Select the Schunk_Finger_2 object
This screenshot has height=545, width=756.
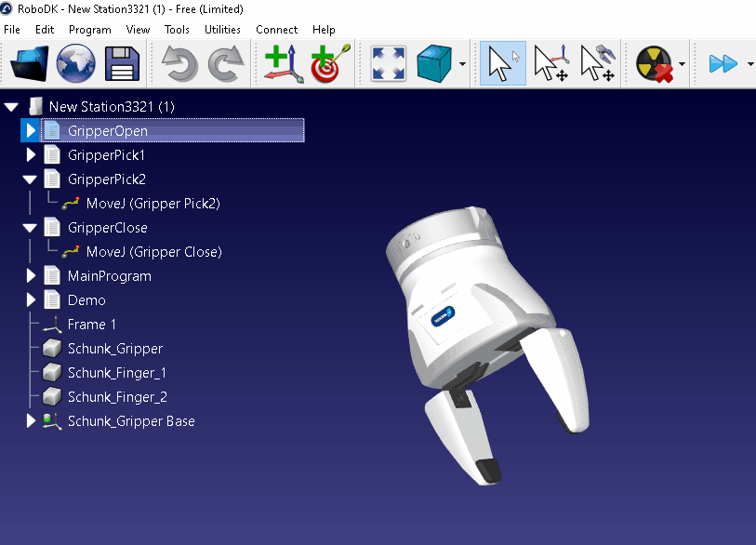tap(118, 397)
